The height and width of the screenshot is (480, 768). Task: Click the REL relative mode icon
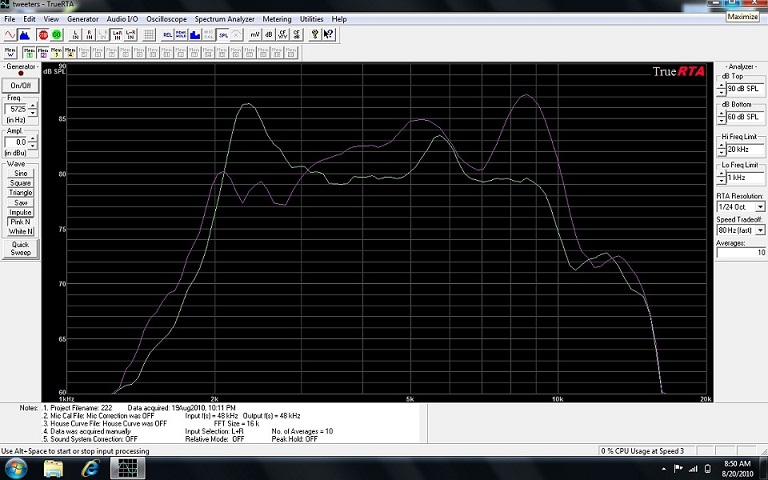coord(167,34)
